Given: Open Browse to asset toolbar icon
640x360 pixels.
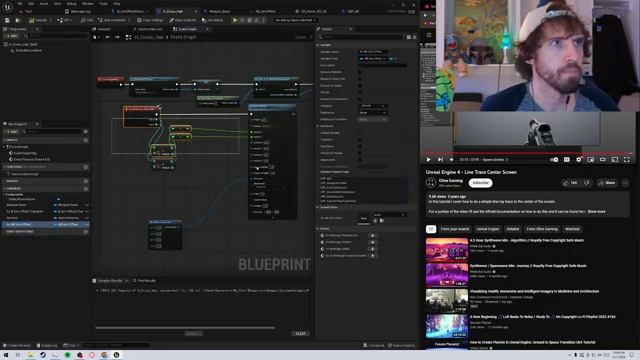Looking at the screenshot, I should pos(18,20).
